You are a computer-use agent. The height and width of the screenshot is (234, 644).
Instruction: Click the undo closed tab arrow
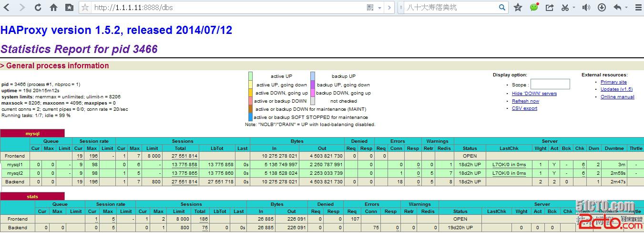(x=617, y=7)
